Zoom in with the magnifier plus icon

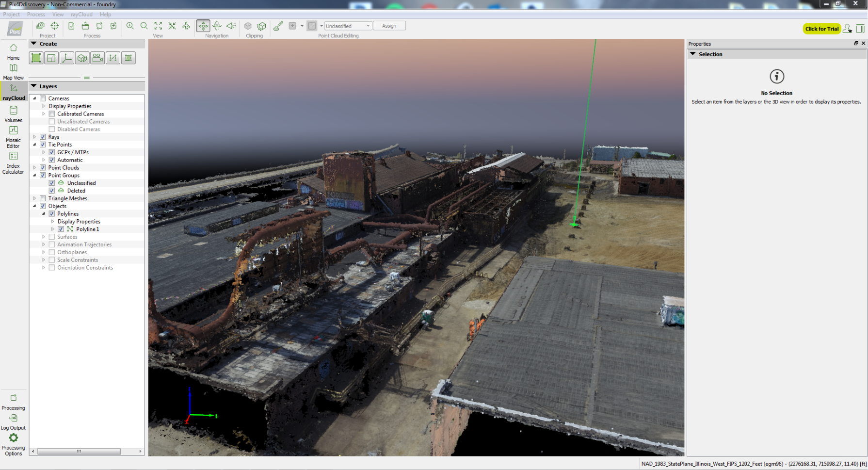(x=130, y=26)
